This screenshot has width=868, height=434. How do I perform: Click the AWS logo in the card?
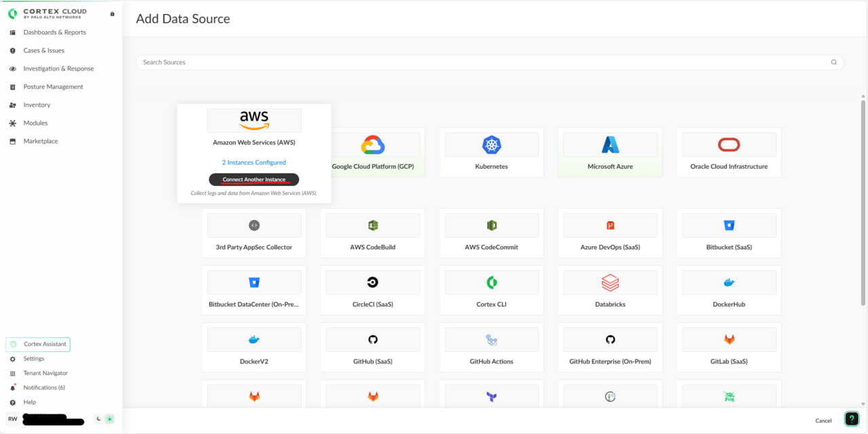click(254, 121)
